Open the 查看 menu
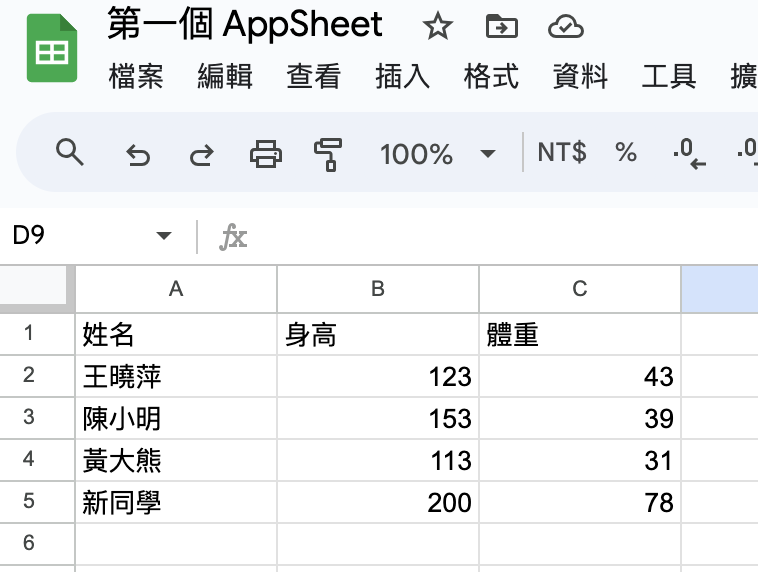The image size is (758, 572). 314,76
